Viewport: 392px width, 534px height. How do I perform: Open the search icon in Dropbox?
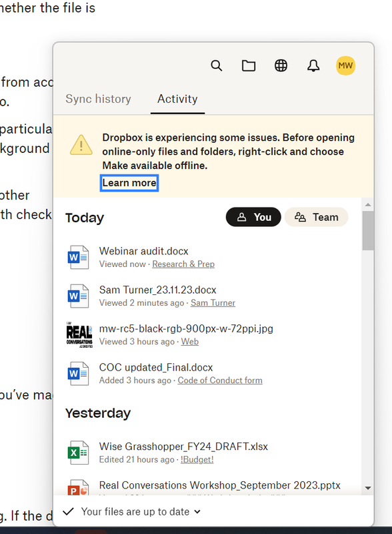click(x=217, y=65)
